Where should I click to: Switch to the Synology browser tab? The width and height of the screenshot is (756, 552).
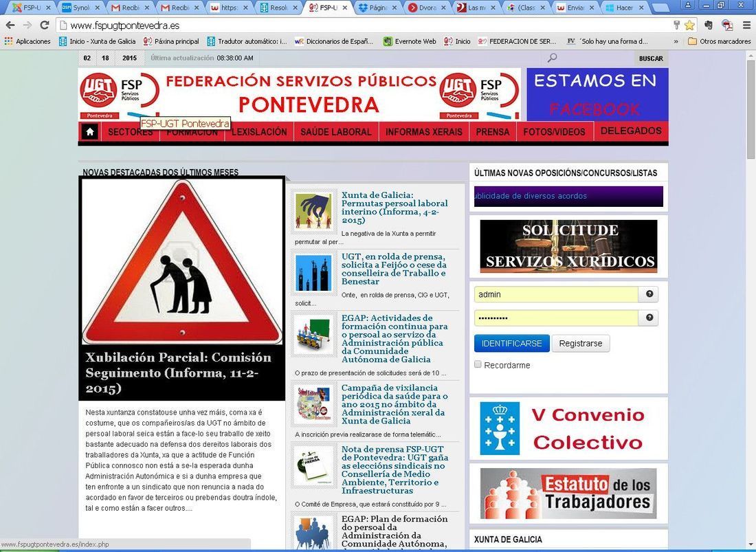[80, 8]
